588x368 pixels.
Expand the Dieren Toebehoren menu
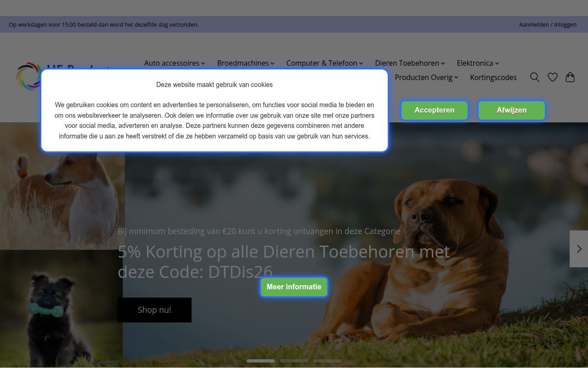coord(410,63)
